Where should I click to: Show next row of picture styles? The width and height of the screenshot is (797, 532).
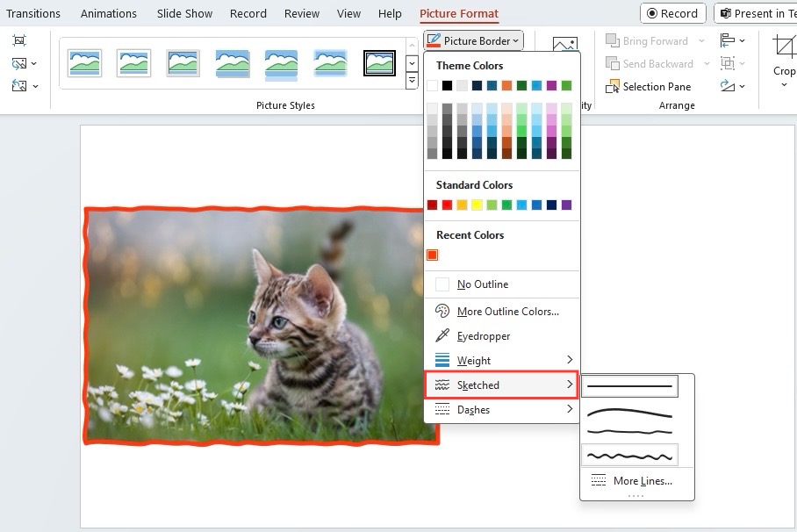click(412, 63)
